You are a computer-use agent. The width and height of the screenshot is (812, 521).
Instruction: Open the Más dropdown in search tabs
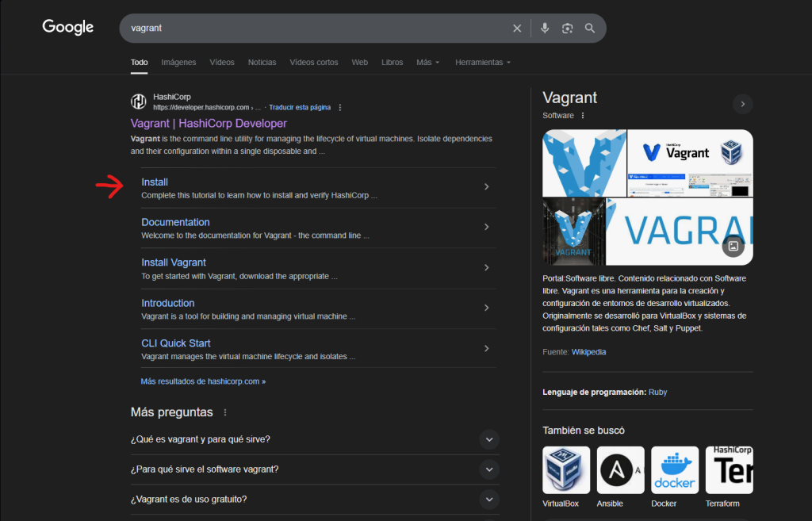[428, 63]
